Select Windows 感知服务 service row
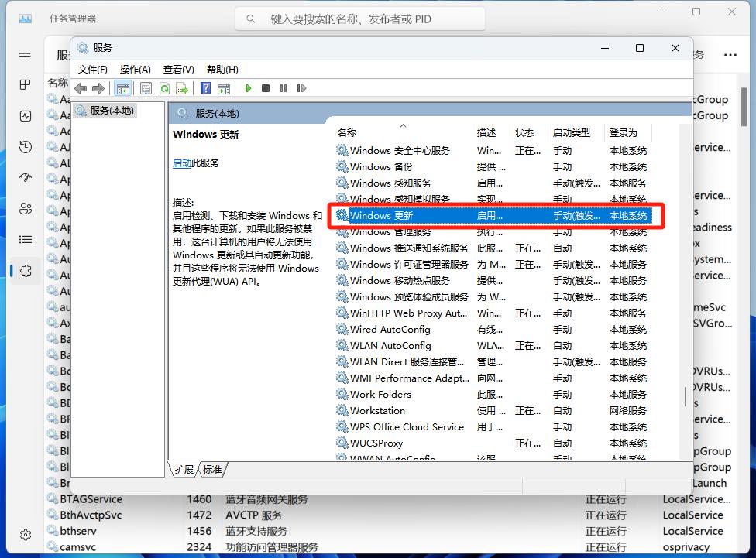Screen dimensions: 756x558 493,183
